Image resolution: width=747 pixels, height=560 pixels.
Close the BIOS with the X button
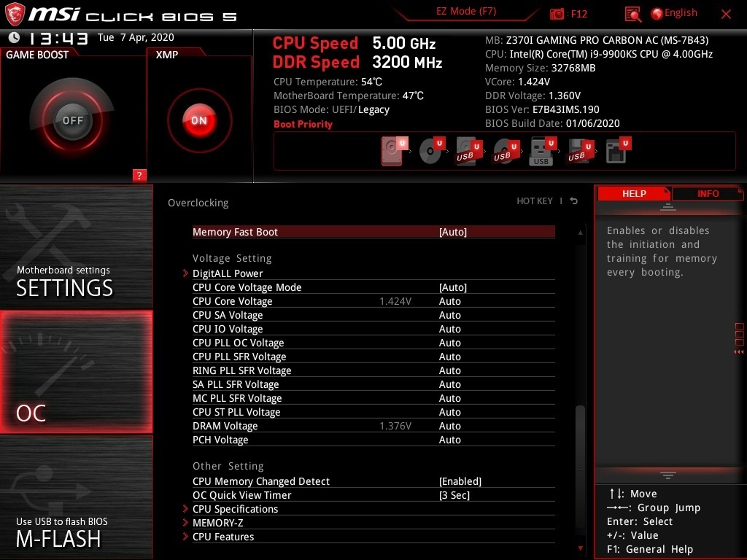pos(726,15)
